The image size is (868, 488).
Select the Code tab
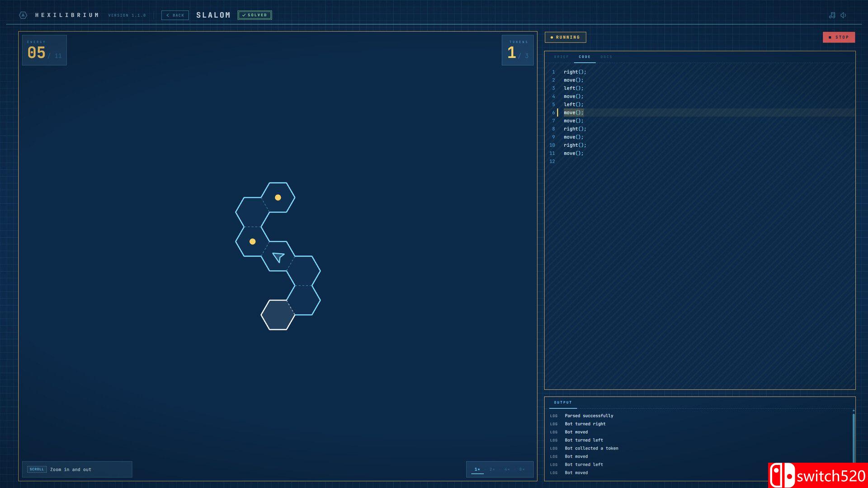(585, 57)
